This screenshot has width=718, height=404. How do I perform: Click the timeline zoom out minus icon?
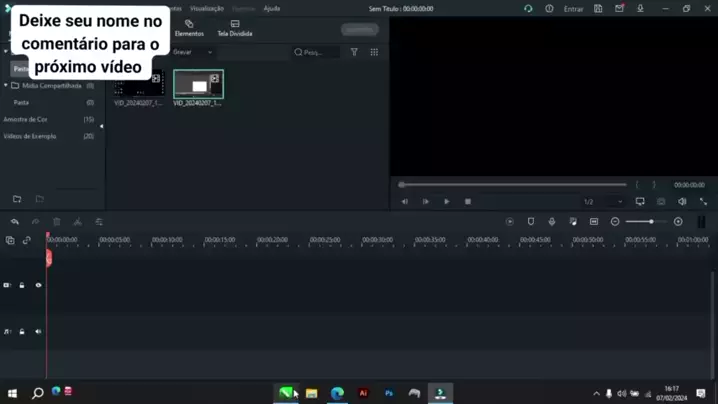pos(615,222)
